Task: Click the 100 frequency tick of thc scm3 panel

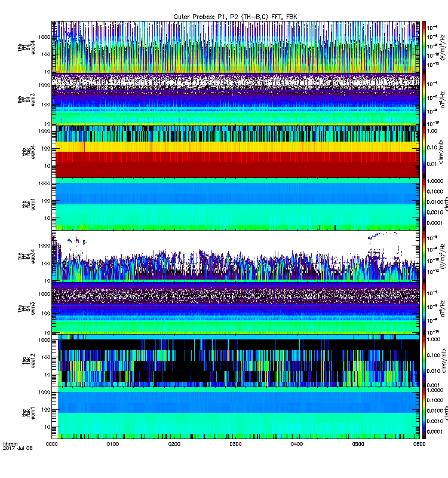Action: point(47,313)
